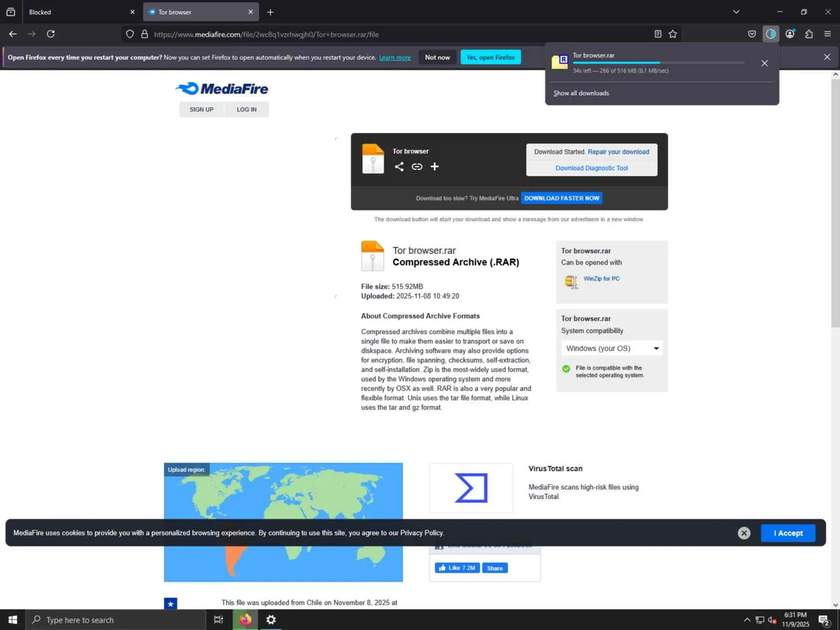Click the Firefox taskbar icon
Viewport: 840px width, 630px height.
pyautogui.click(x=245, y=620)
